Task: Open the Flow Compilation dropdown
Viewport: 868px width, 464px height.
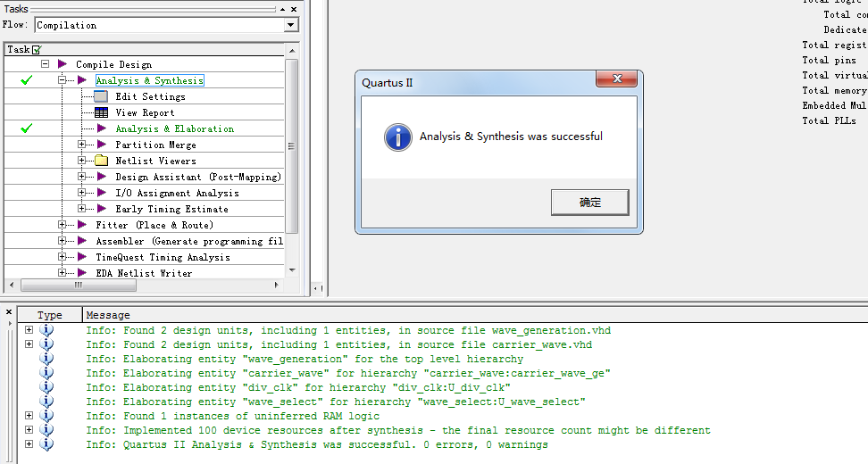Action: pos(291,25)
